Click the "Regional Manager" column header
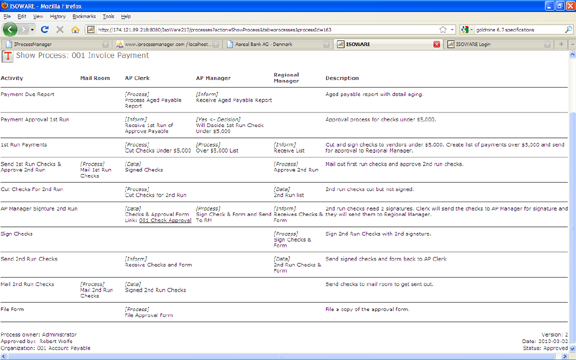Screen dimensions: 576x360 pyautogui.click(x=287, y=78)
